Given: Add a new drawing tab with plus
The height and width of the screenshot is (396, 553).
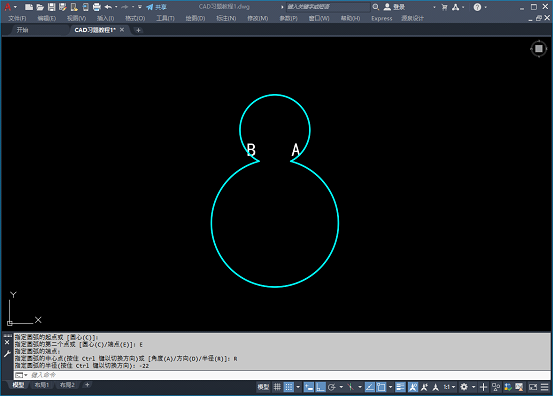Looking at the screenshot, I should point(138,30).
